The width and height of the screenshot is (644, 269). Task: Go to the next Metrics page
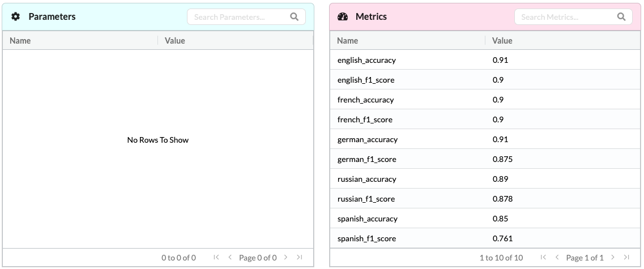pos(613,258)
